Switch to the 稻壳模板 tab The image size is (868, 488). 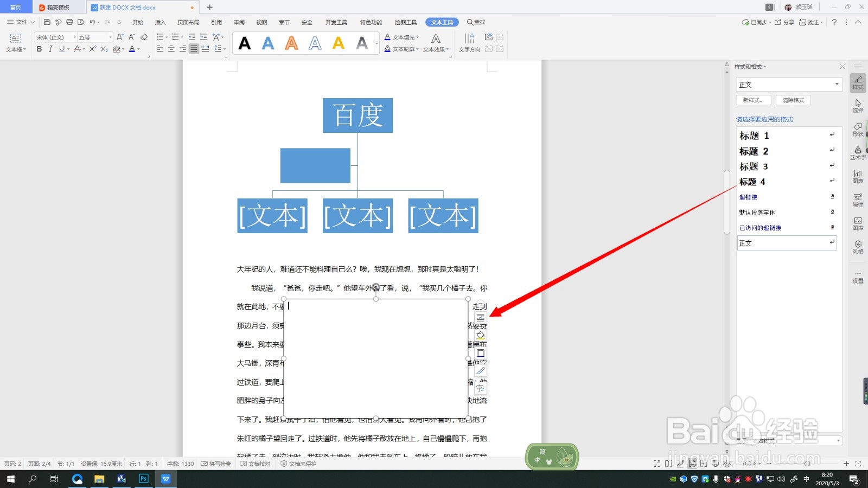(58, 7)
